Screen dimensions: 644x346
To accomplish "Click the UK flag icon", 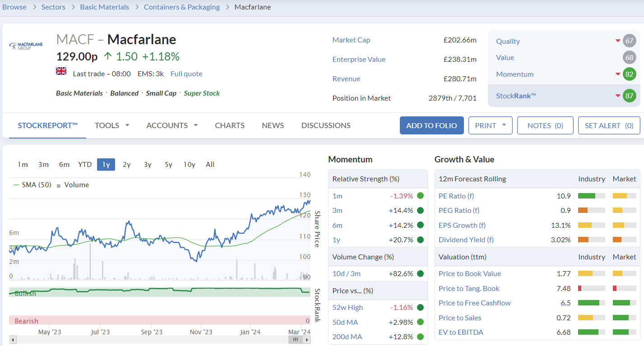I will click(61, 71).
